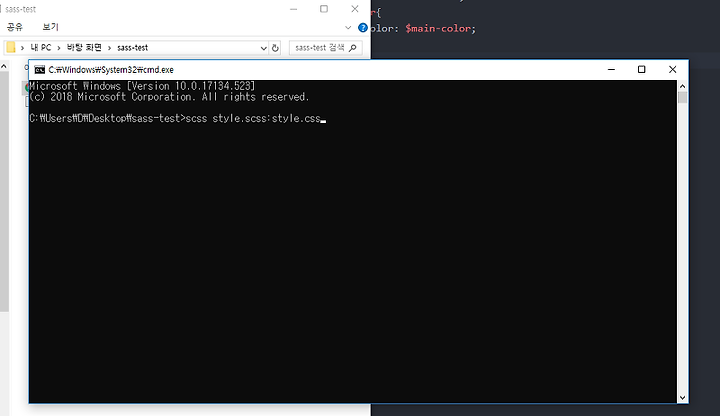
Task: Click sass-test in the address breadcrumb
Action: pyautogui.click(x=132, y=47)
